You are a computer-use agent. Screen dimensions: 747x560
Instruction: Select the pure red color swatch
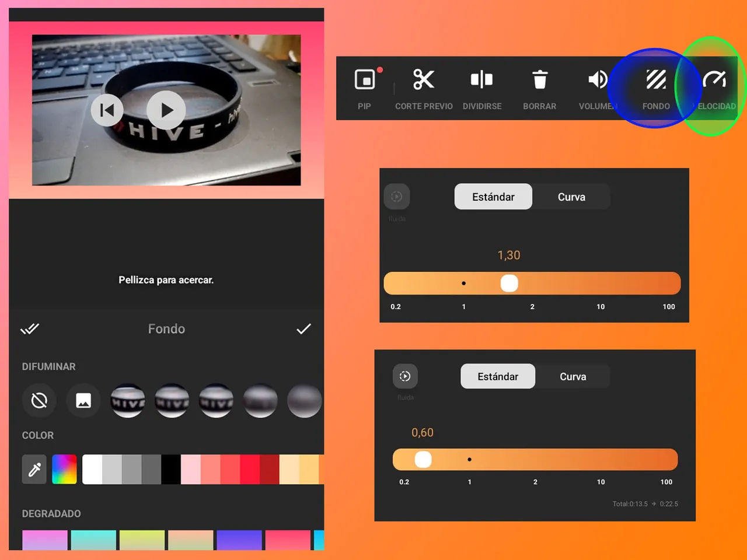coord(250,469)
